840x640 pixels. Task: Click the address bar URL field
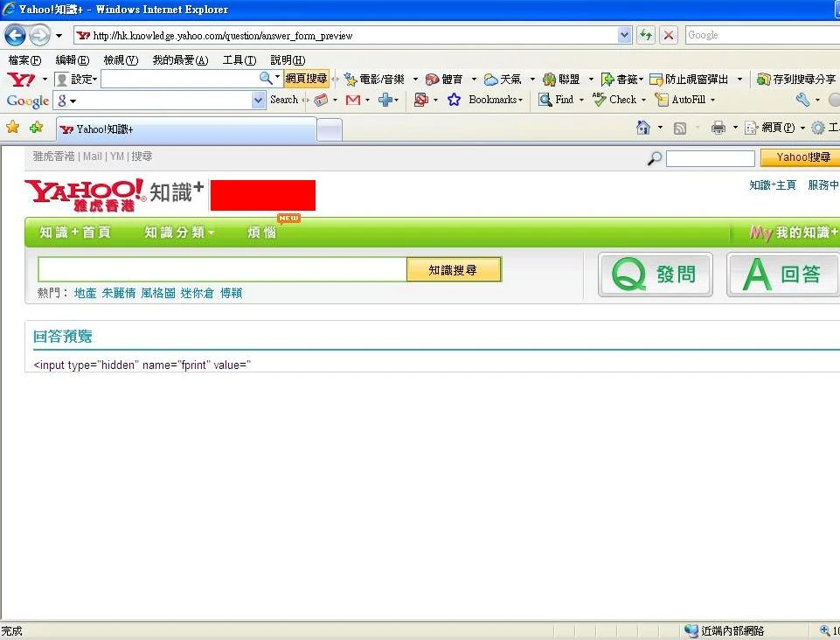345,35
